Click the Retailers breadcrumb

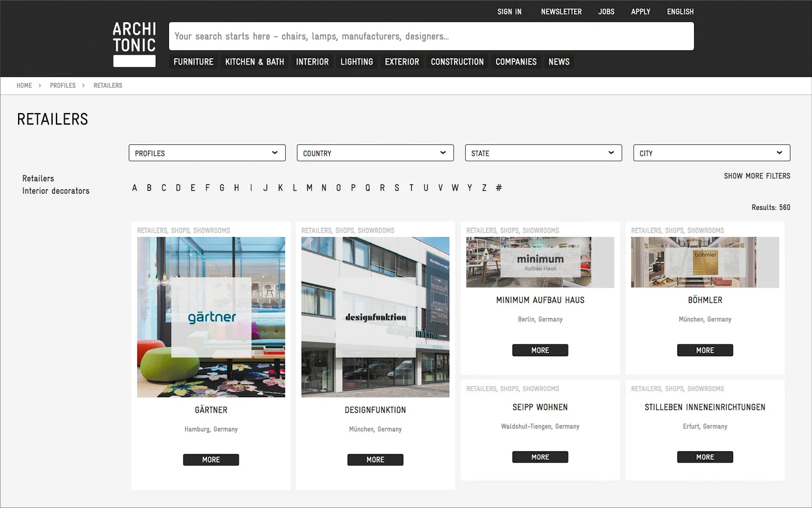point(108,86)
